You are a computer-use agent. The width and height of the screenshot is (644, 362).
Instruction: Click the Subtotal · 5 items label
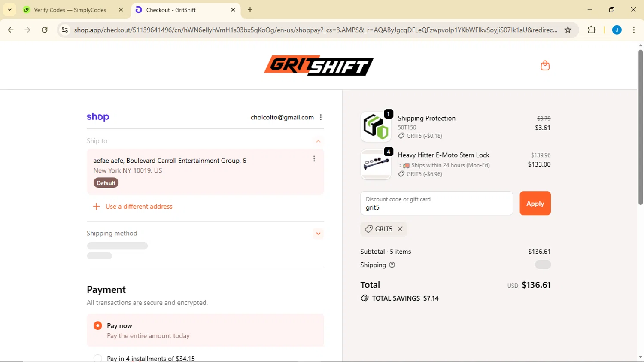[x=386, y=252]
